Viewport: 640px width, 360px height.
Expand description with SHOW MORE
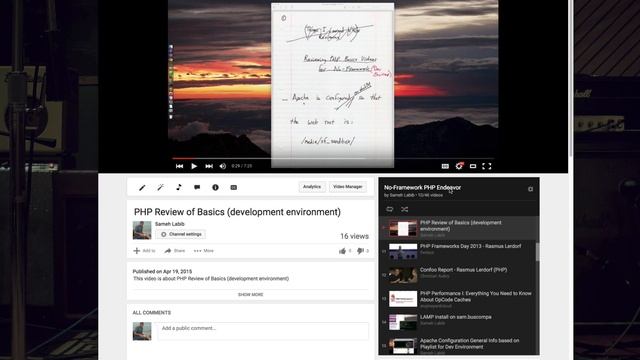(x=251, y=294)
